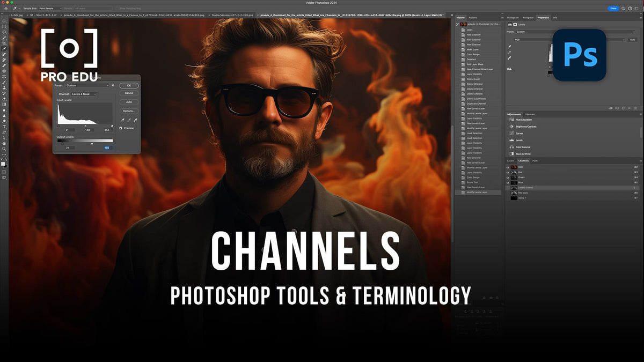Select the Hand tool
This screenshot has width=644, height=362.
(4, 143)
